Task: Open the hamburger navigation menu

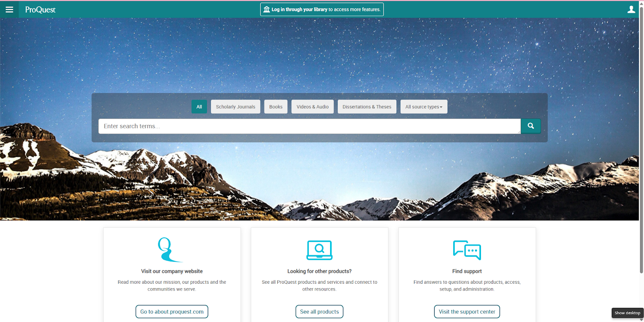Action: (x=9, y=9)
